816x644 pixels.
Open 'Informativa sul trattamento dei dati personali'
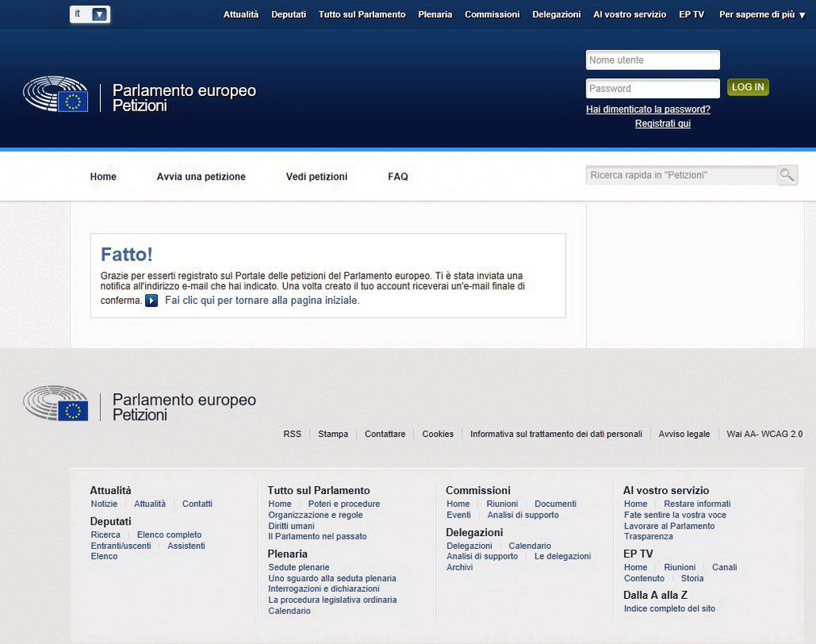tap(556, 434)
